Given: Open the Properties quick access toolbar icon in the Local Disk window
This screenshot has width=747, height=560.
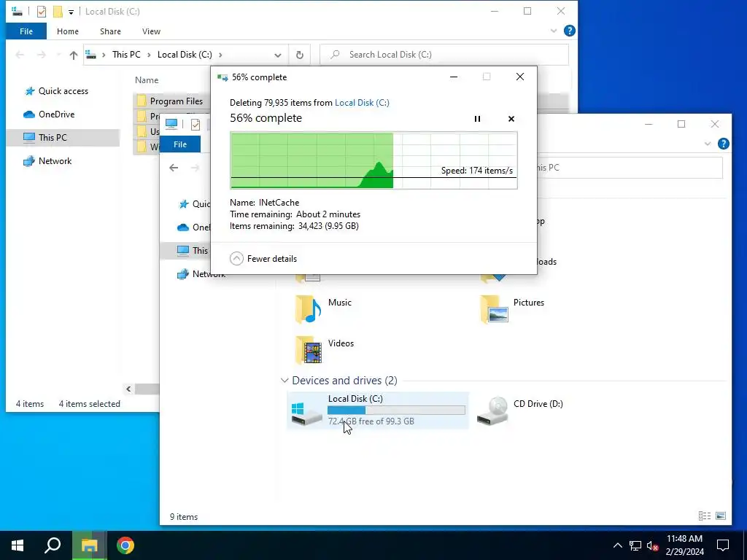Looking at the screenshot, I should point(42,12).
